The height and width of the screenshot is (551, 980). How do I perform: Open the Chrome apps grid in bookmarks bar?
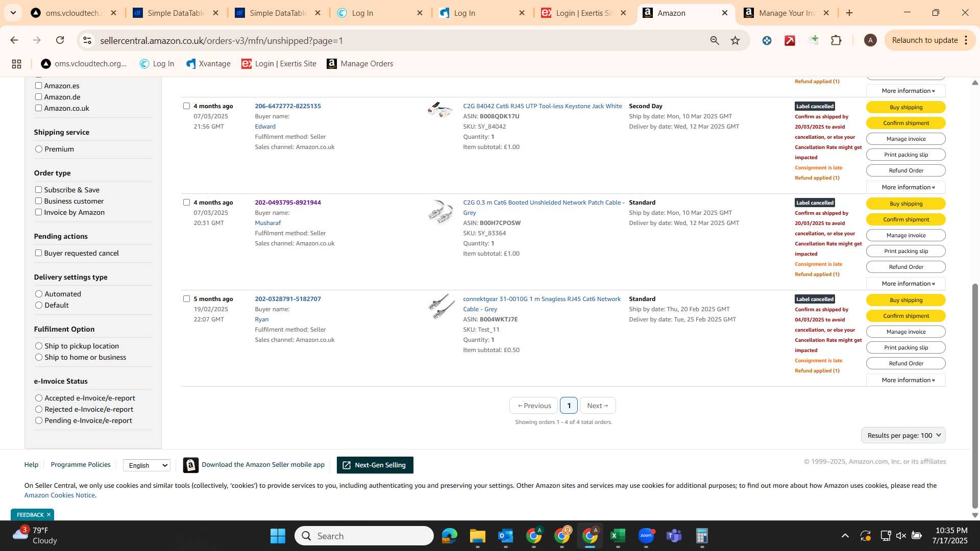16,64
